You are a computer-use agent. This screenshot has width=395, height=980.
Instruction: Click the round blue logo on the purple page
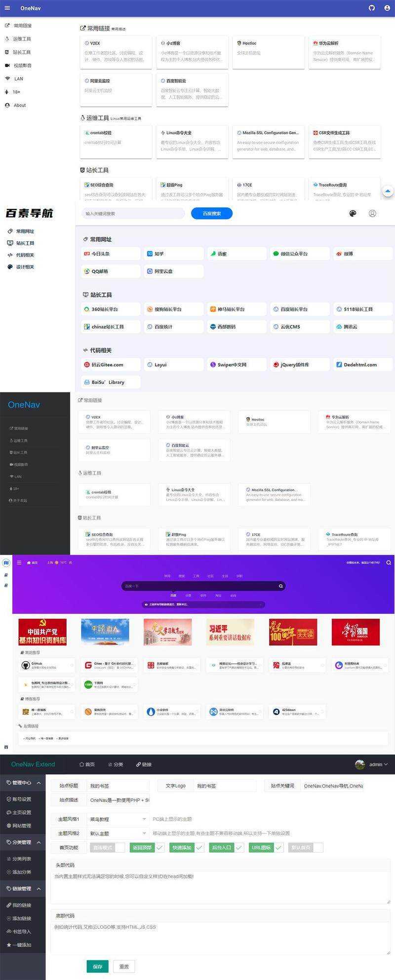pyautogui.click(x=6, y=563)
